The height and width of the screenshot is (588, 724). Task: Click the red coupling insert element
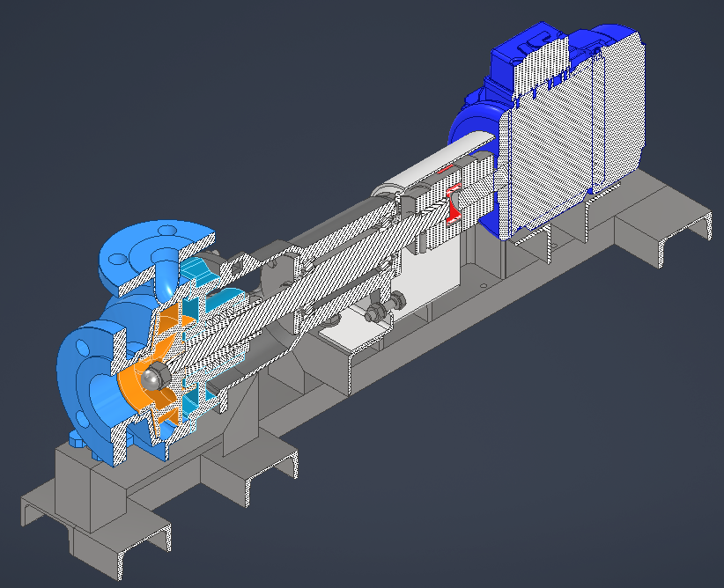(454, 204)
